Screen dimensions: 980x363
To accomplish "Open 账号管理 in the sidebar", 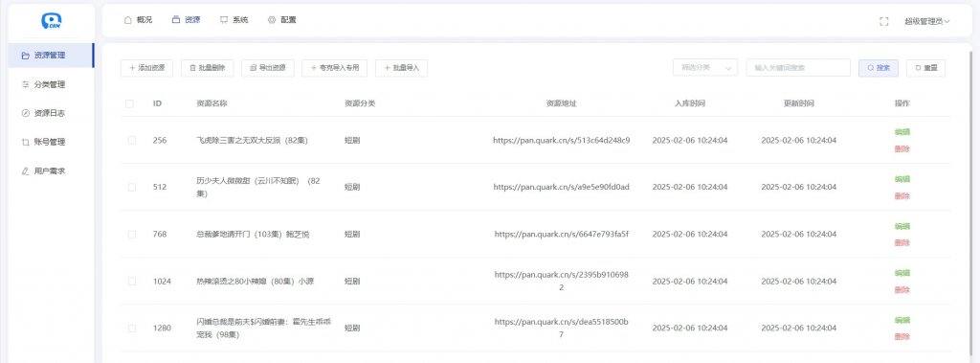I will 50,142.
